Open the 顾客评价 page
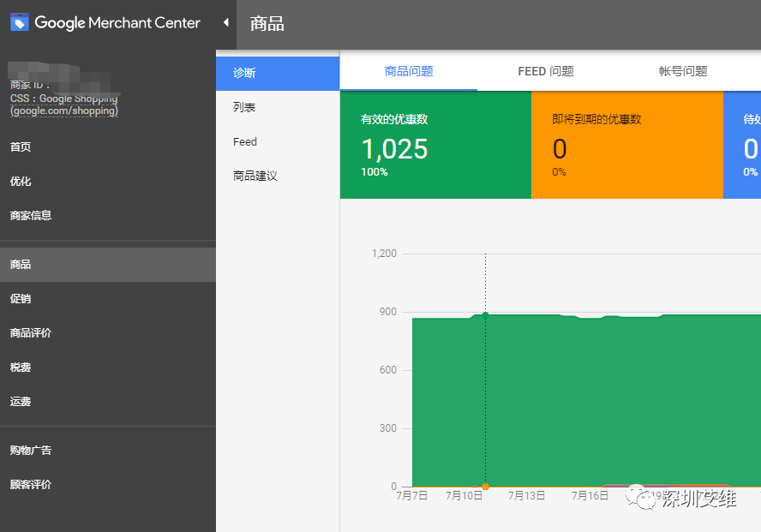 pyautogui.click(x=30, y=484)
